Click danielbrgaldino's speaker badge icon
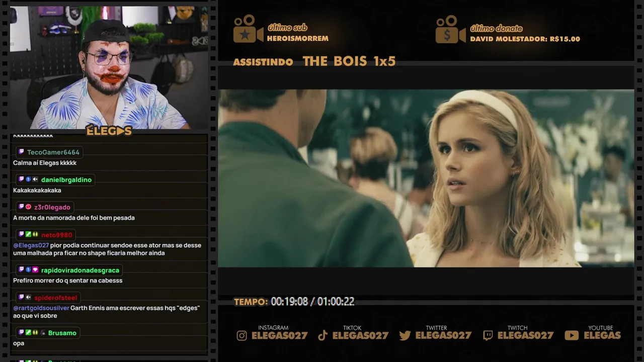This screenshot has height=362, width=644. pos(35,179)
